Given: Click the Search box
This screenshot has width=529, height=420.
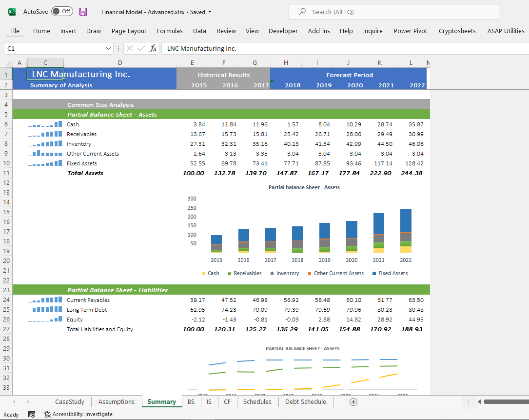Looking at the screenshot, I should 394,12.
